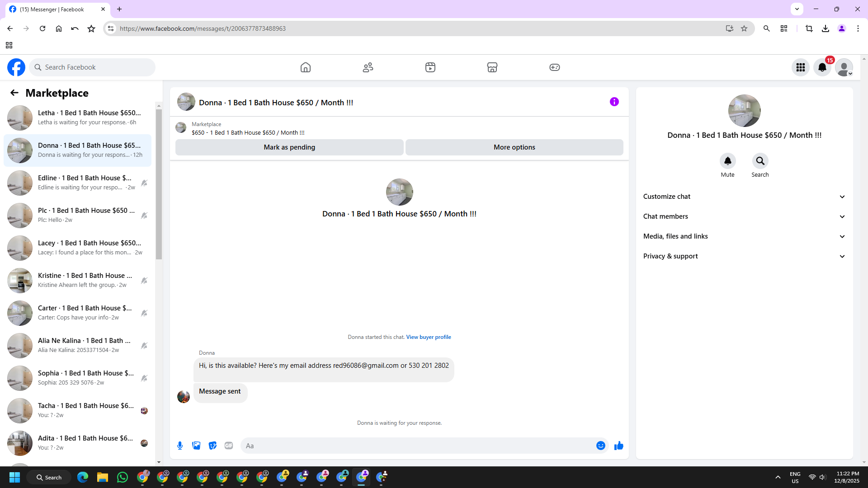This screenshot has width=868, height=488.
Task: Open the browser apps shortcut grid
Action: click(9, 45)
